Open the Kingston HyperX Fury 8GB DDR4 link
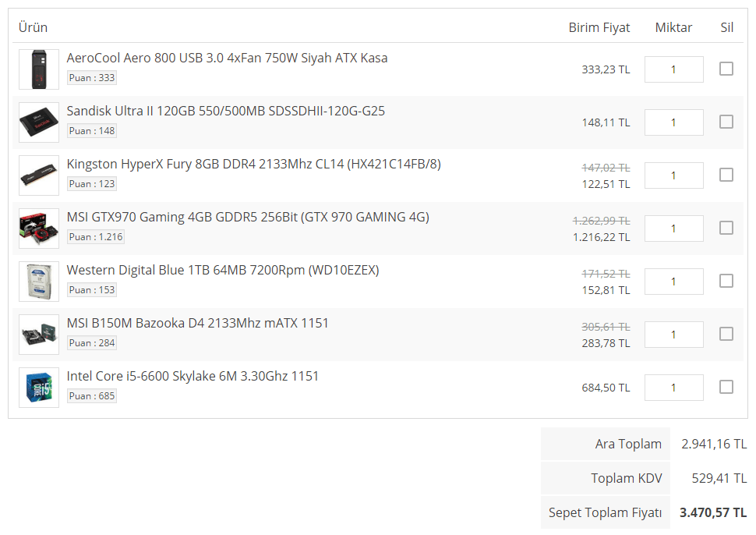Screen dimensions: 756x535 pyautogui.click(x=253, y=164)
